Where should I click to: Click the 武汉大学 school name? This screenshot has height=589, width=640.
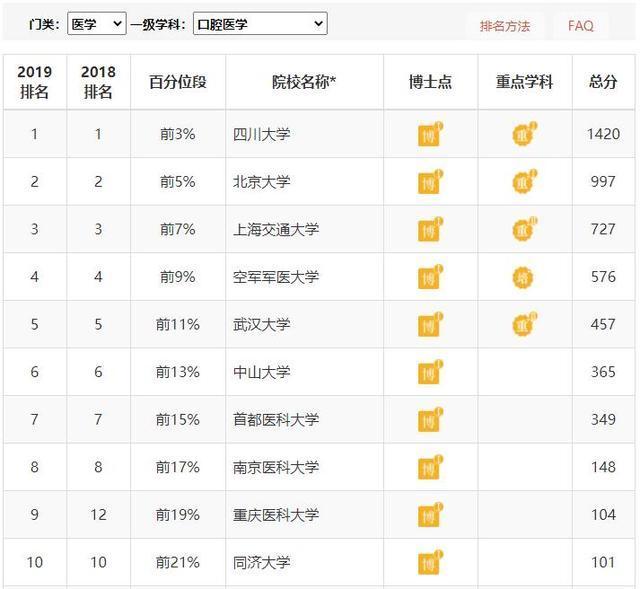[261, 325]
